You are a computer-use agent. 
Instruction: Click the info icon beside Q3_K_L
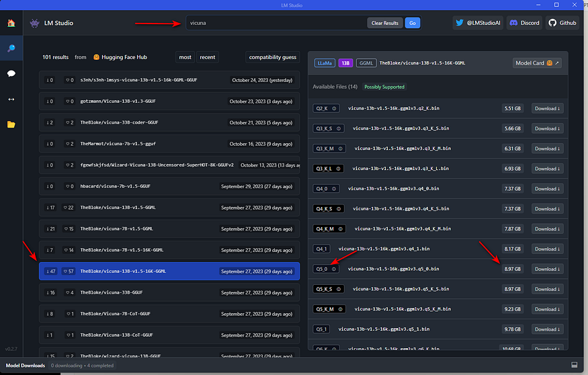tap(338, 169)
